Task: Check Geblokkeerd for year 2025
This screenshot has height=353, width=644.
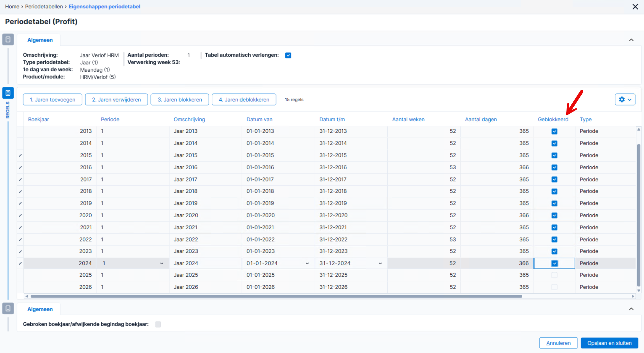Action: pyautogui.click(x=554, y=275)
